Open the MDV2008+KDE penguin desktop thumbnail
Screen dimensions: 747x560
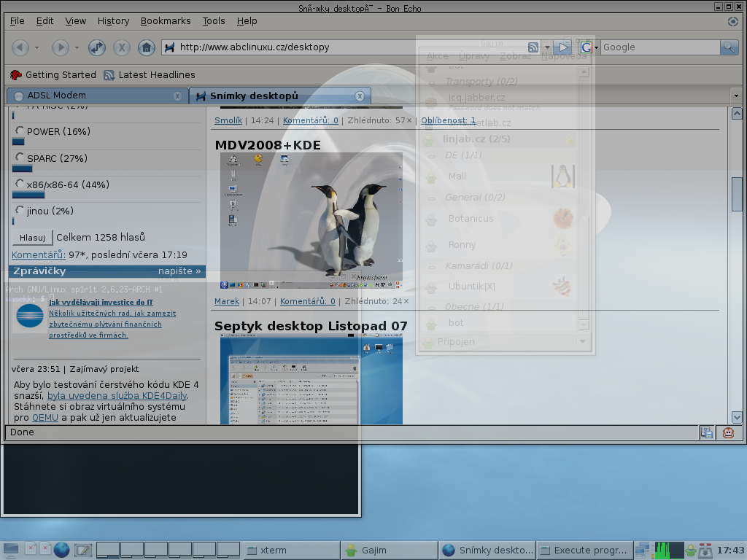311,220
